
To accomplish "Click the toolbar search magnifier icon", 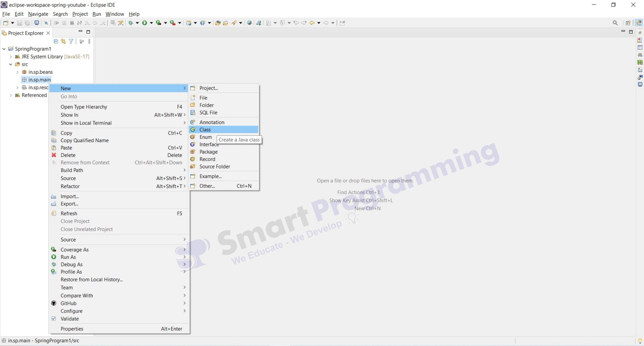I will [x=615, y=23].
